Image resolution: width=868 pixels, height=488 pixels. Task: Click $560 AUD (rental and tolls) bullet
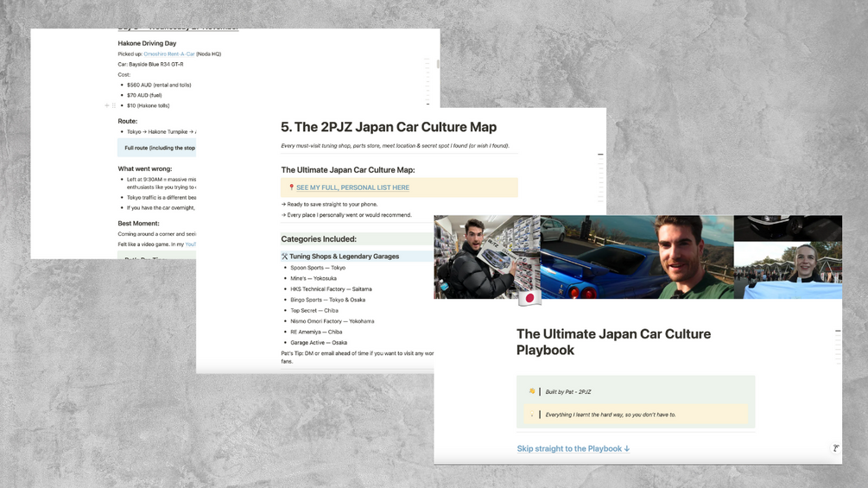click(159, 86)
